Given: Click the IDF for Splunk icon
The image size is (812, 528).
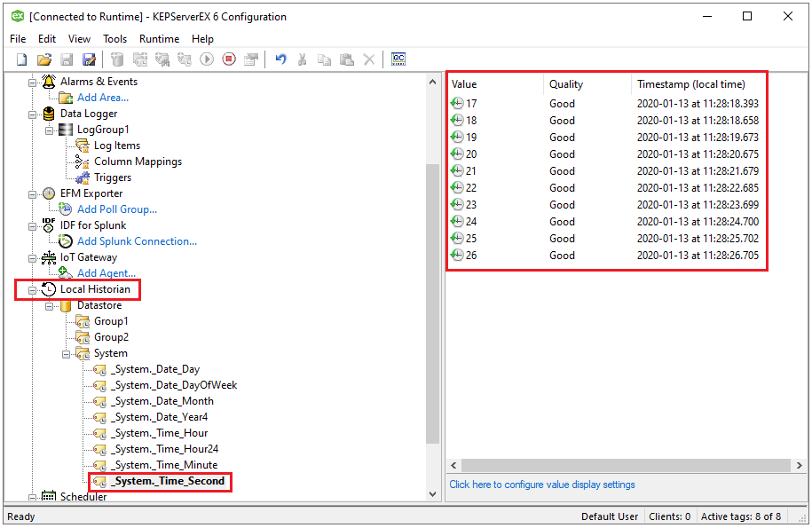Looking at the screenshot, I should 49,225.
